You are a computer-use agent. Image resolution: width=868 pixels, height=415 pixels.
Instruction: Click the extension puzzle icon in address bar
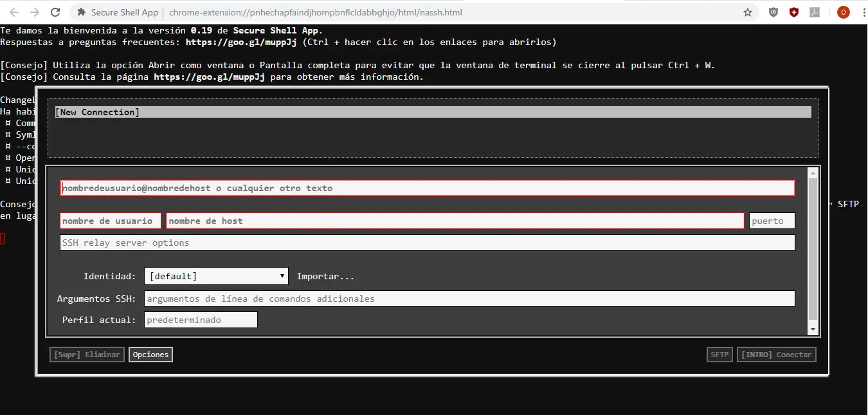[81, 12]
